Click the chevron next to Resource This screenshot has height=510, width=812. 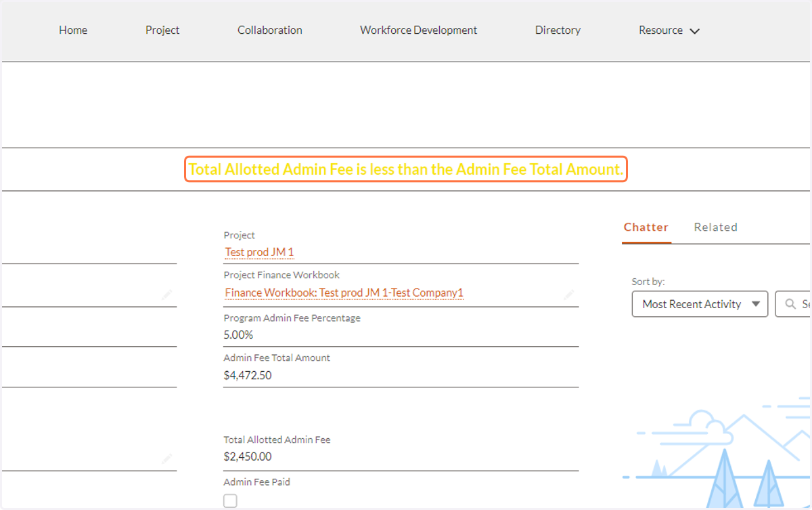694,31
